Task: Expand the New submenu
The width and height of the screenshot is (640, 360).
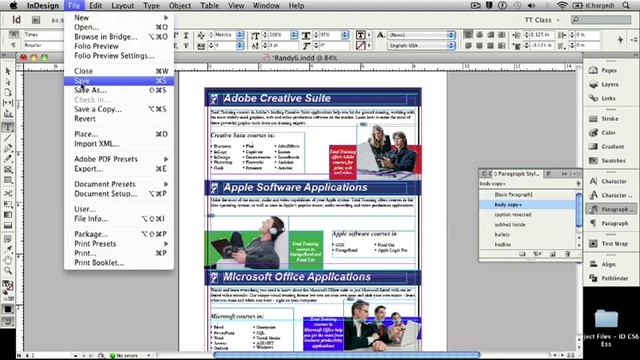Action: click(x=119, y=18)
